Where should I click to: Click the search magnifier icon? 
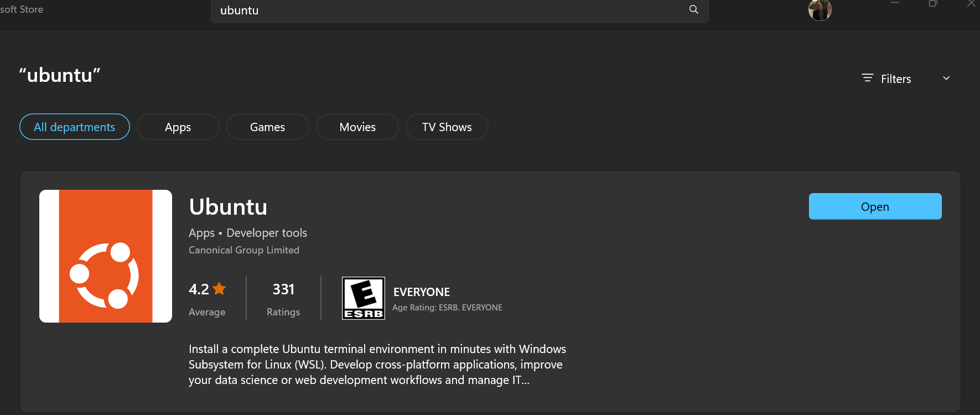[693, 9]
